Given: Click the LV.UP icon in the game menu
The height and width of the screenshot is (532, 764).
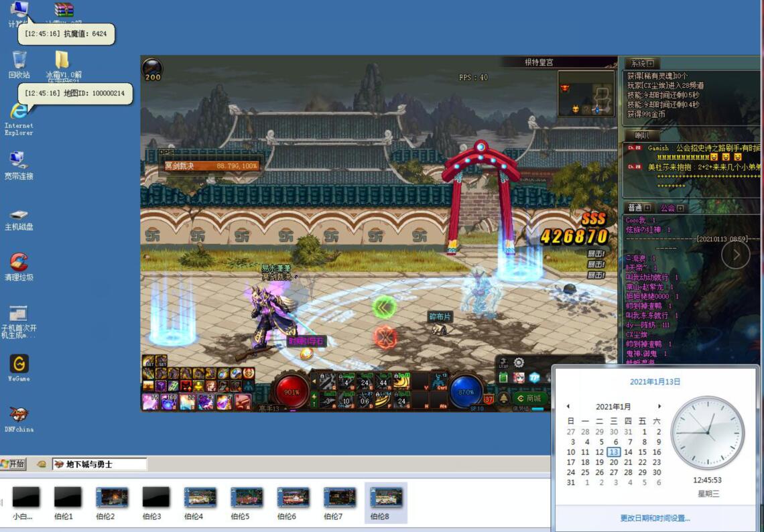Looking at the screenshot, I should coord(504,363).
